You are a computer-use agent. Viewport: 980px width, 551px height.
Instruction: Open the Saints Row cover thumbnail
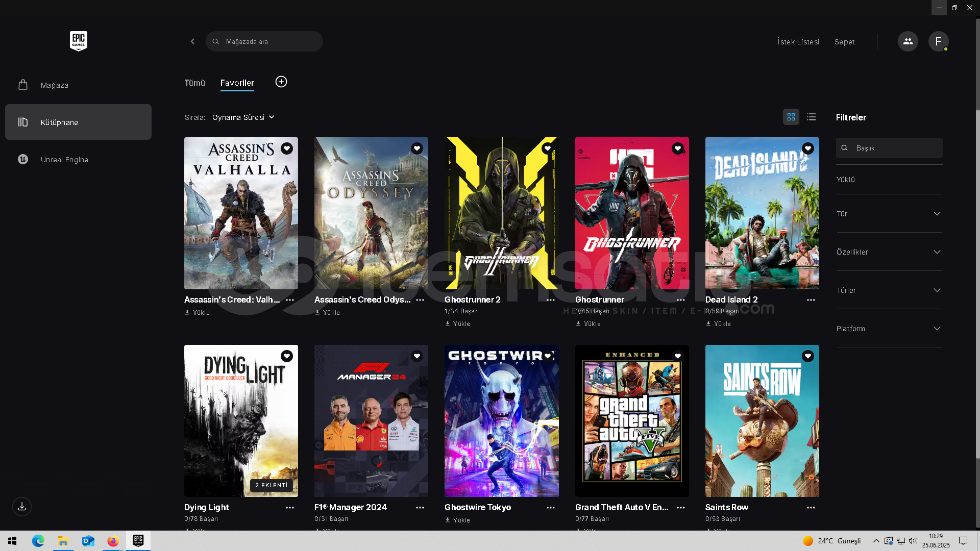(x=762, y=421)
